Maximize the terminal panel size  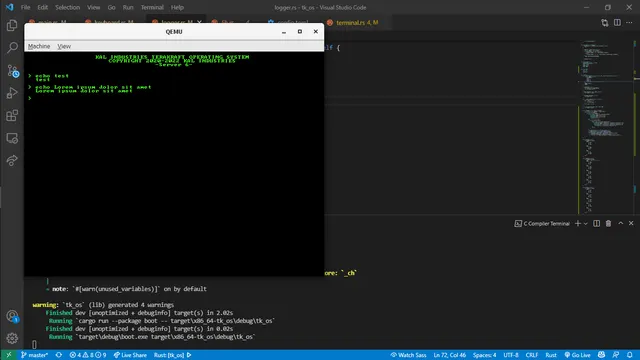coord(620,223)
